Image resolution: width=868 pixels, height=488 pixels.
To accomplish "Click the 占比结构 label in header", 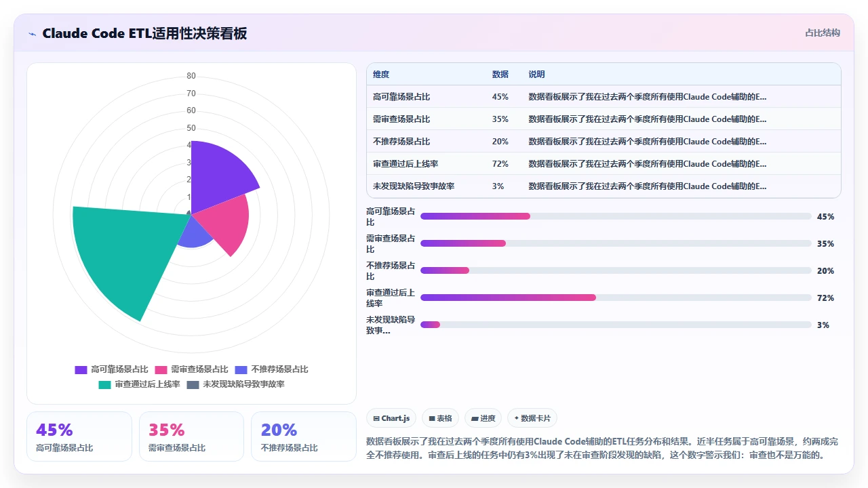I will point(823,33).
